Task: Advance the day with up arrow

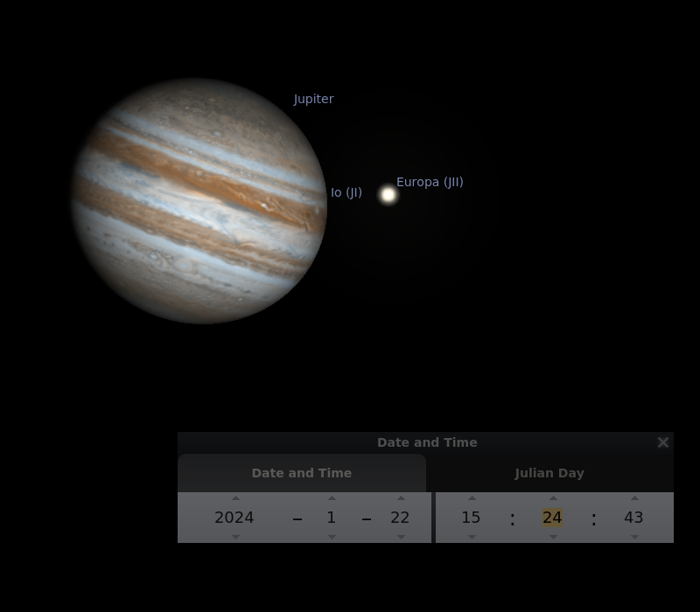Action: click(x=401, y=498)
